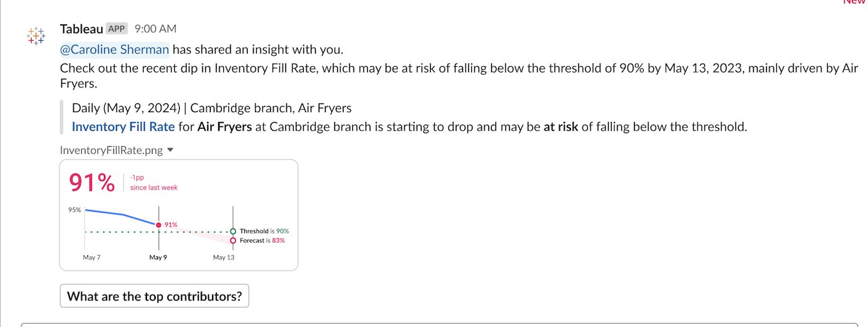Click the APP badge beside Tableau

click(117, 28)
